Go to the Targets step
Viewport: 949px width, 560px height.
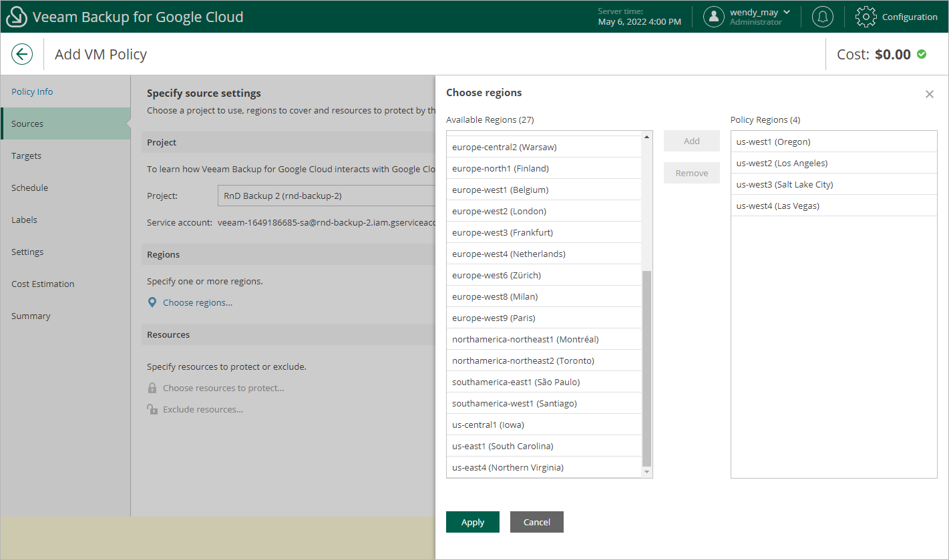[x=65, y=156]
